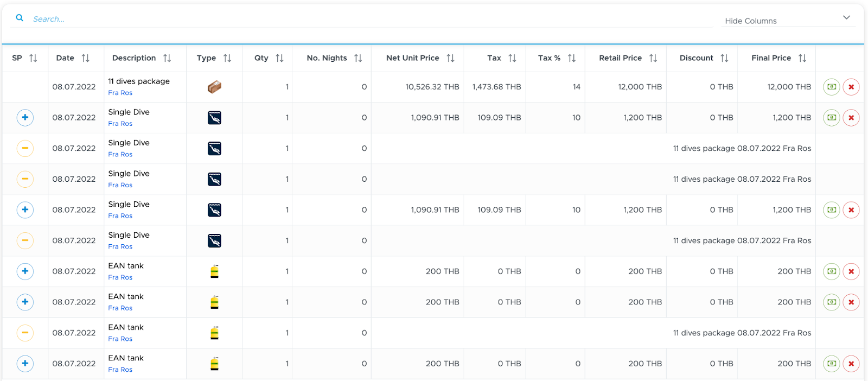The image size is (868, 381).
Task: Click the green payment icon for 11 dives package
Action: pyautogui.click(x=832, y=87)
